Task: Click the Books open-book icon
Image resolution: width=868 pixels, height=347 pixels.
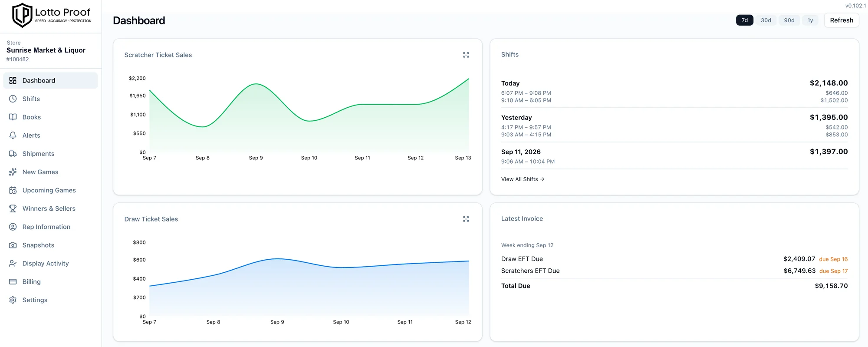Action: pos(13,117)
